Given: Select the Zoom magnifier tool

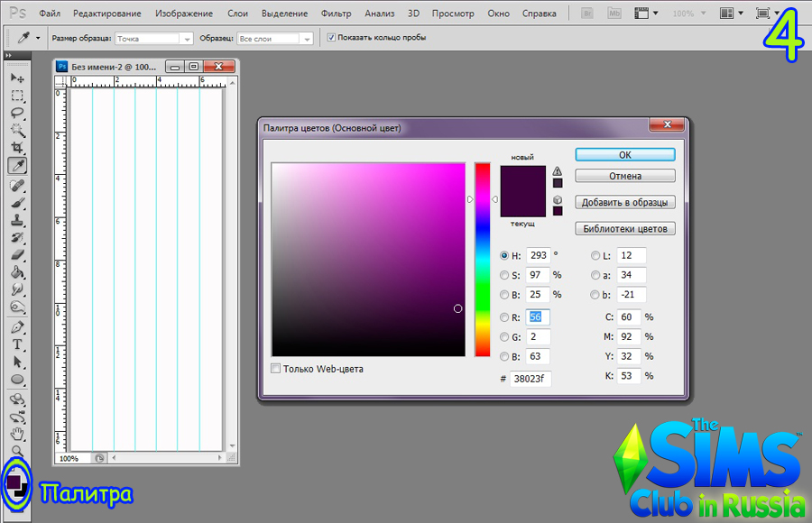Looking at the screenshot, I should click(x=17, y=451).
